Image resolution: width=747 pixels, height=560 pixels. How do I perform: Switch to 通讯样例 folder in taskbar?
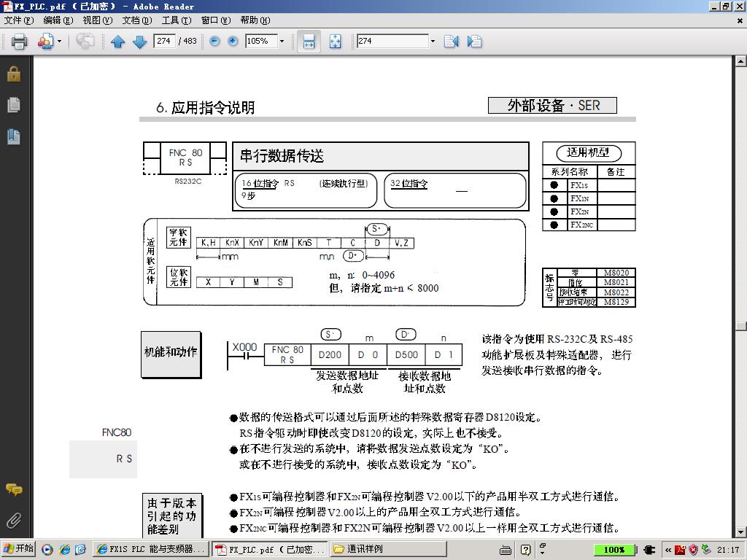tap(387, 550)
